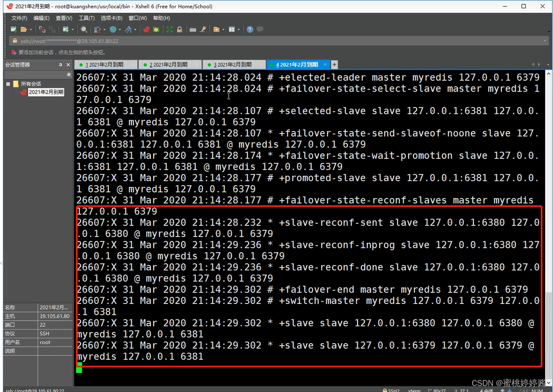
Task: Open the 编辑(E) menu
Action: [41, 18]
